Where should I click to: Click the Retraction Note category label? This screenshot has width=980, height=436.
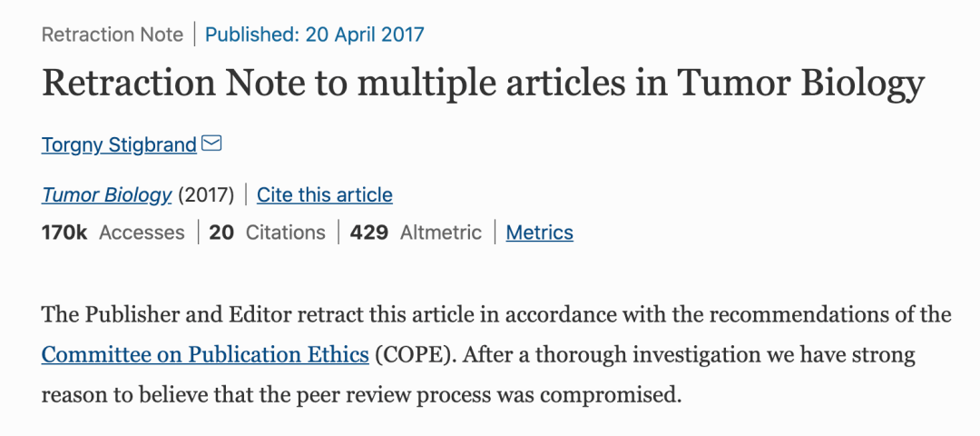click(112, 35)
